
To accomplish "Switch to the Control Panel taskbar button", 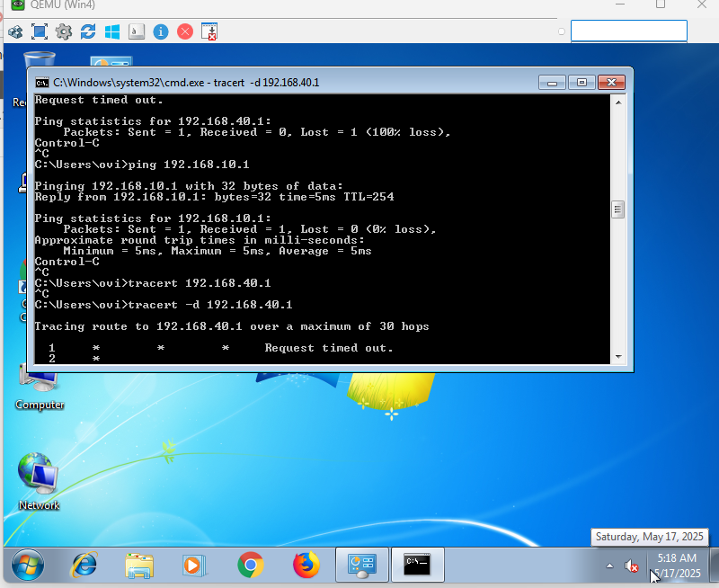I will click(x=362, y=565).
